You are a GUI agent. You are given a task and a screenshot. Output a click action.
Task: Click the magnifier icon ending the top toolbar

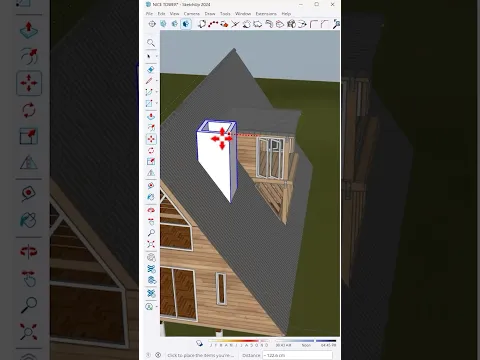(x=336, y=24)
